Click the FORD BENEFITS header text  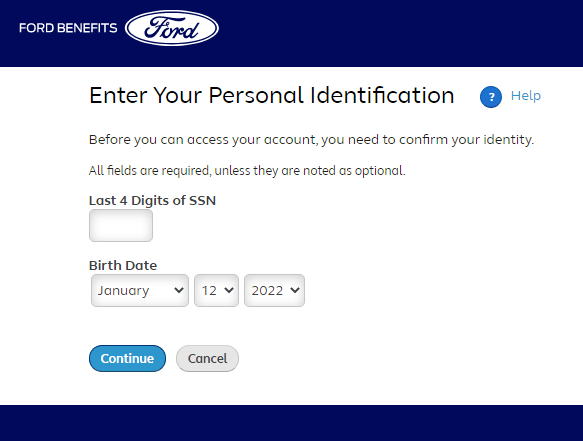coord(68,28)
